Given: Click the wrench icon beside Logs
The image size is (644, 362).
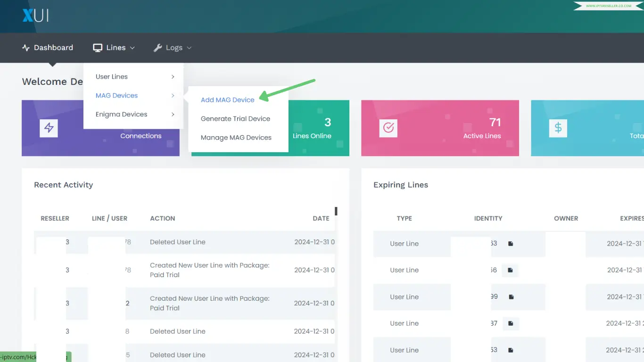Looking at the screenshot, I should pos(158,48).
